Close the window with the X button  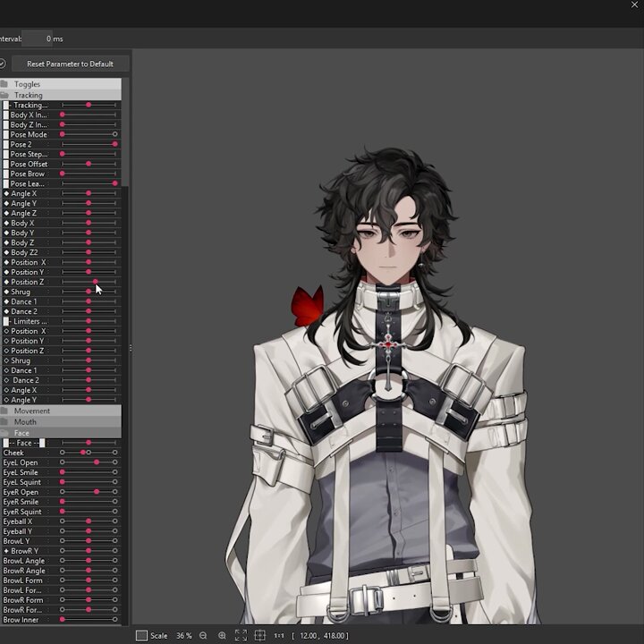pos(634,5)
